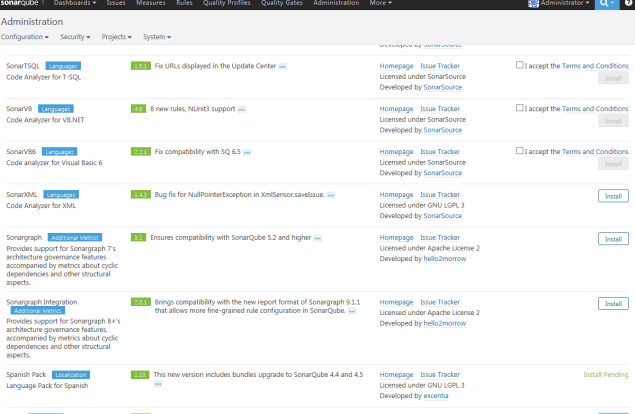Tick the terms checkbox for SonarVB6
Viewport: 635px width, 414px height.
pos(520,151)
